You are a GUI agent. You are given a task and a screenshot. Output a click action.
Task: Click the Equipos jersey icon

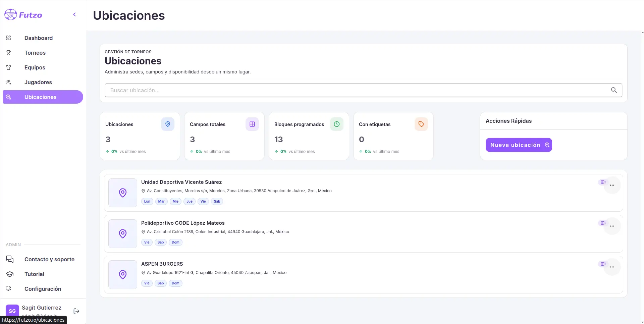point(9,67)
